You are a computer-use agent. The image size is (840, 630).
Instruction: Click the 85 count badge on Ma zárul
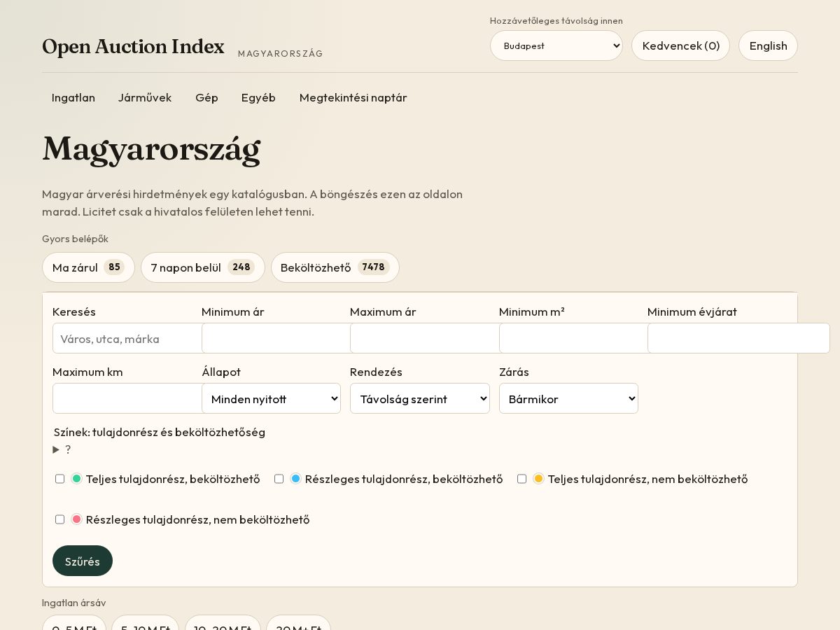[114, 267]
